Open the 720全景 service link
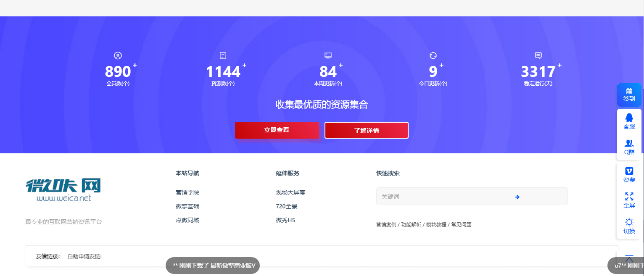The width and height of the screenshot is (644, 276). [286, 206]
